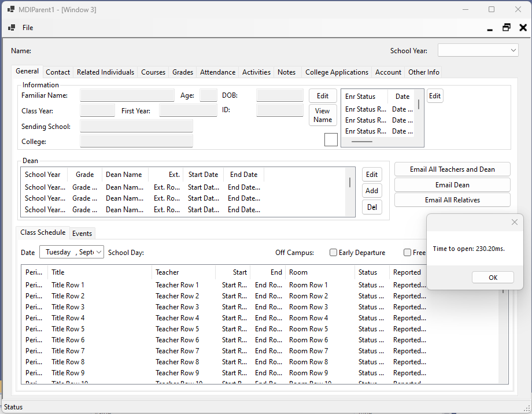Switch to the Notes tab

coord(286,72)
